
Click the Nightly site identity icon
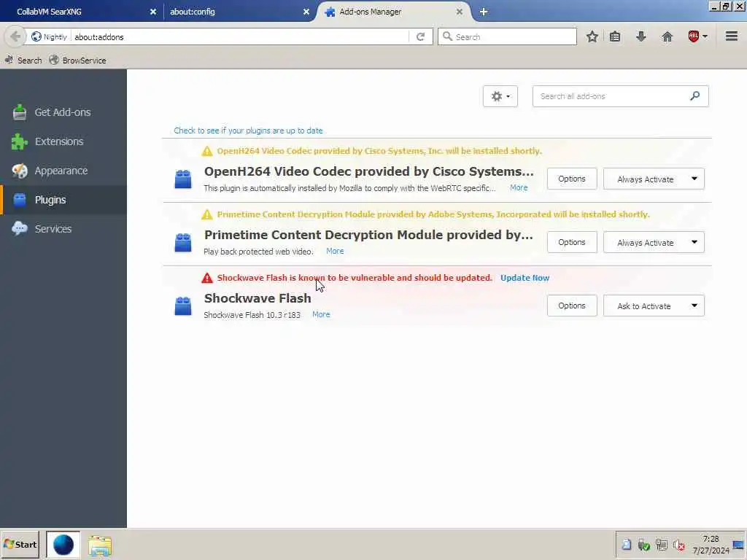[36, 36]
